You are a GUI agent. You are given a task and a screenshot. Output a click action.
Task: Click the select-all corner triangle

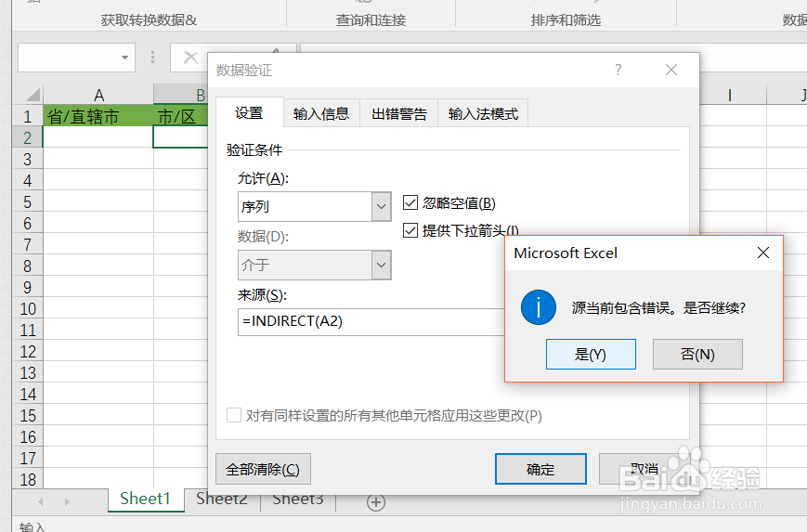[32, 95]
